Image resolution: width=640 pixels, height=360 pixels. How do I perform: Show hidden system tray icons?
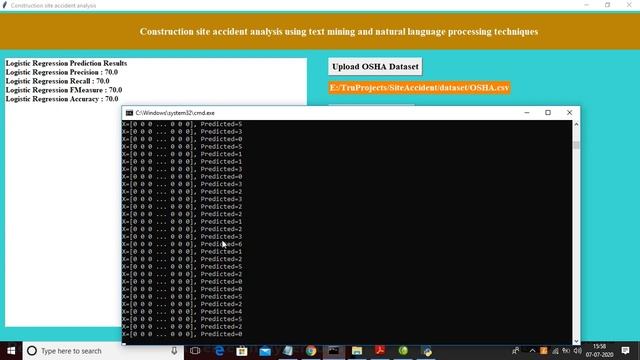coord(532,351)
